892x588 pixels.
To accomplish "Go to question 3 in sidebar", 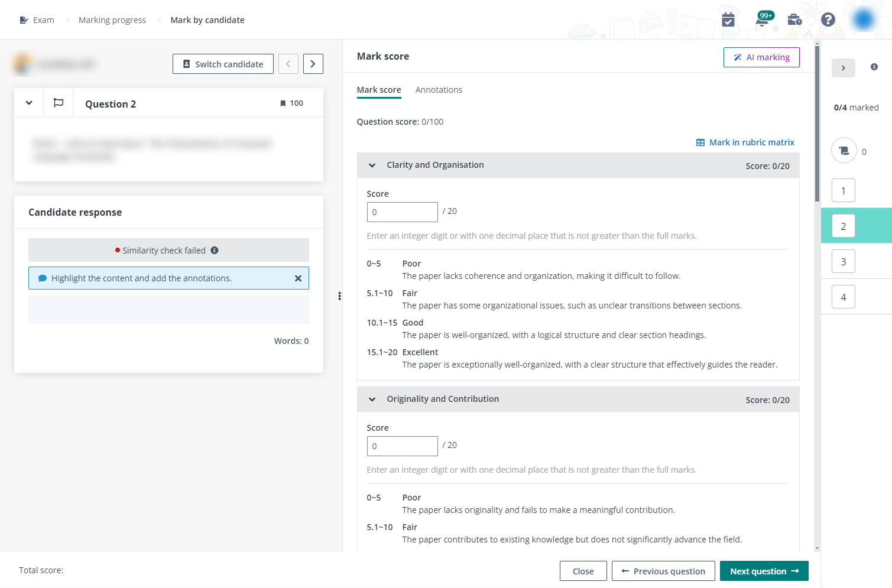I will click(x=844, y=262).
